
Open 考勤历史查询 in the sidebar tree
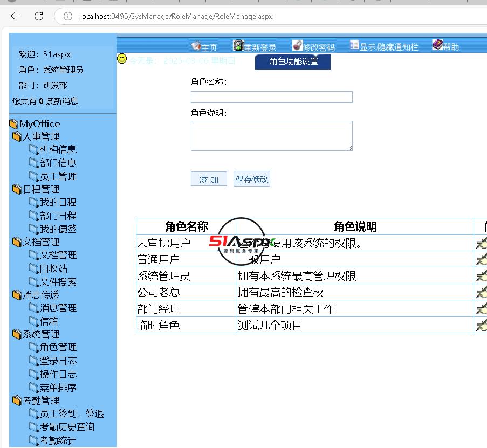[67, 427]
